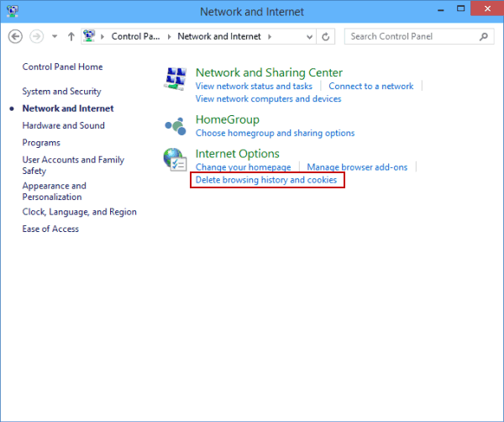
Task: Open the title bar system menu icon
Action: click(x=13, y=11)
